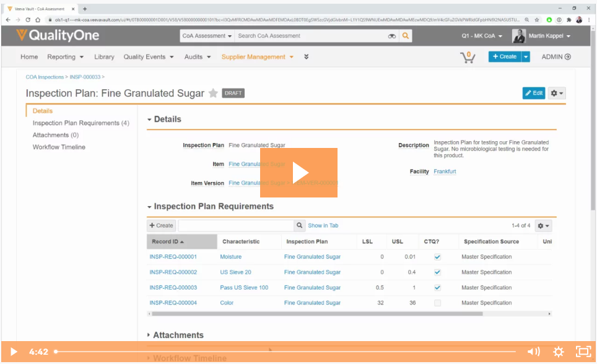Open the requirements table gear menu
597x364 pixels.
pyautogui.click(x=543, y=226)
